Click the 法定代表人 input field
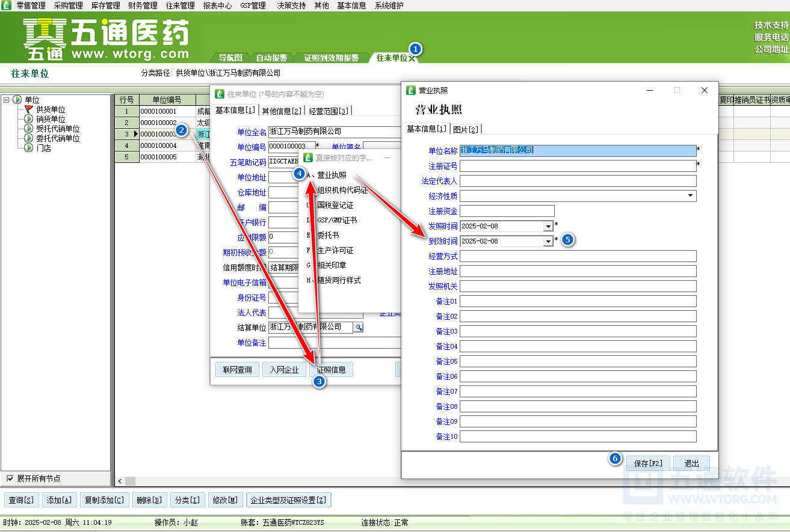The height and width of the screenshot is (532, 790). coord(578,181)
